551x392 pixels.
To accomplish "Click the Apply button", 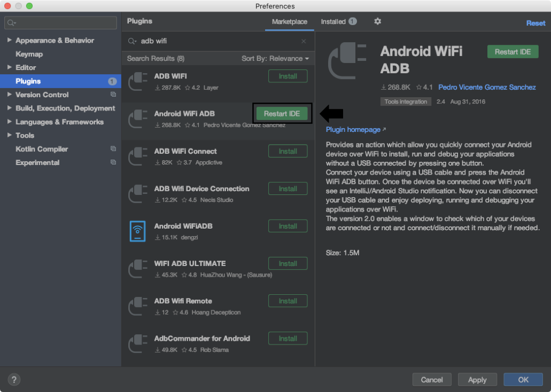I will 477,380.
